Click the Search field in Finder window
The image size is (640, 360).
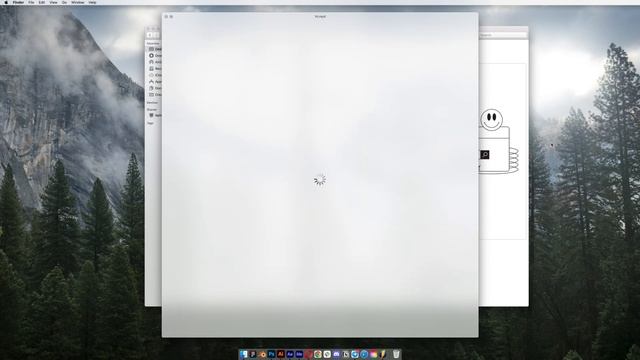[503, 35]
